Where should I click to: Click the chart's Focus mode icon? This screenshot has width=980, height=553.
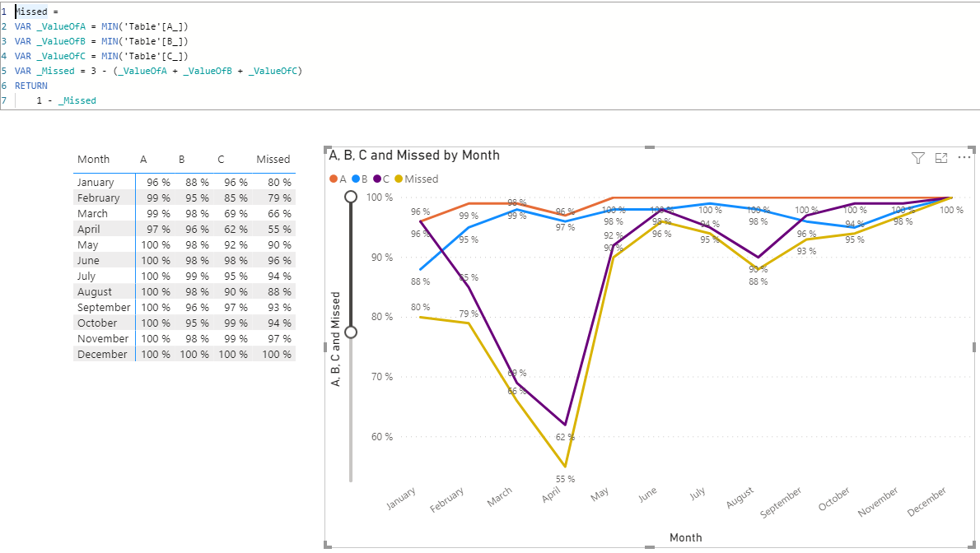click(x=941, y=158)
